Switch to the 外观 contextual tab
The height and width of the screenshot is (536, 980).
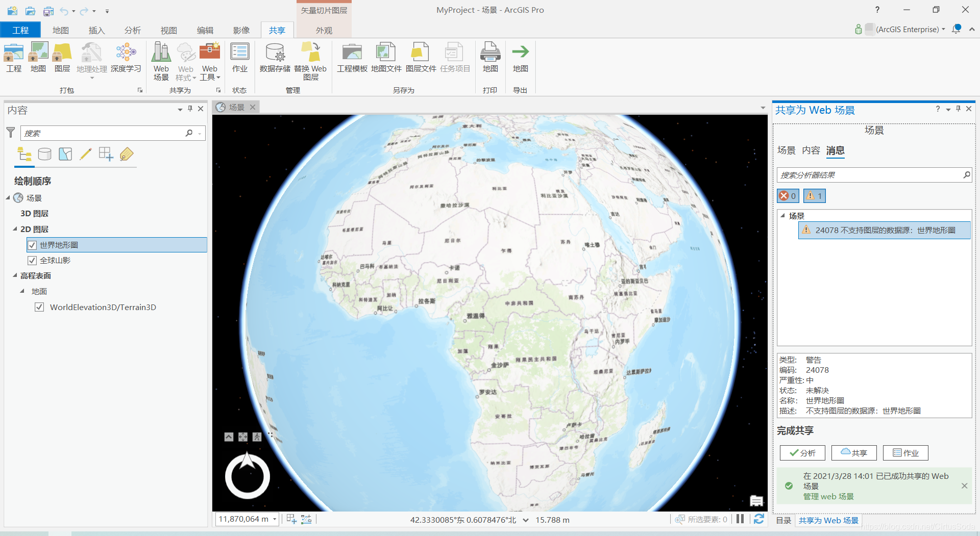coord(324,30)
